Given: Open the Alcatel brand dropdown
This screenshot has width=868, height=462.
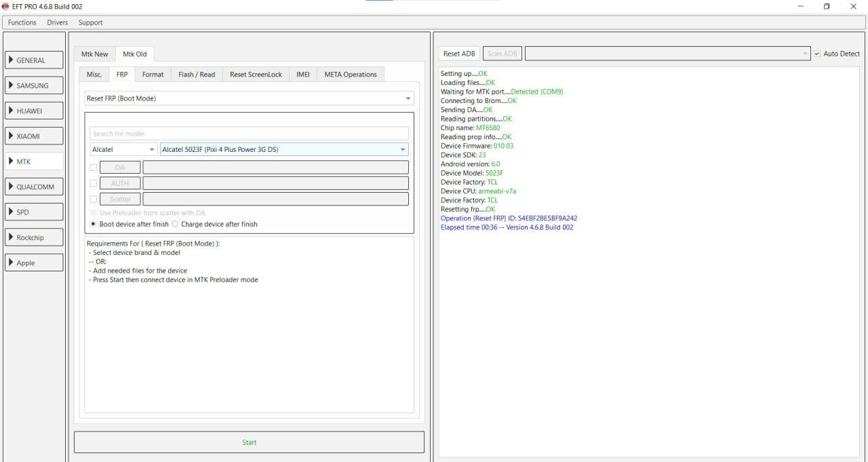Looking at the screenshot, I should tap(123, 149).
